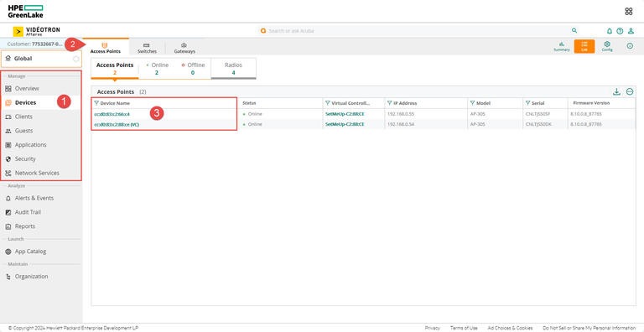Image resolution: width=644 pixels, height=332 pixels.
Task: Switch to the List view
Action: tap(584, 46)
